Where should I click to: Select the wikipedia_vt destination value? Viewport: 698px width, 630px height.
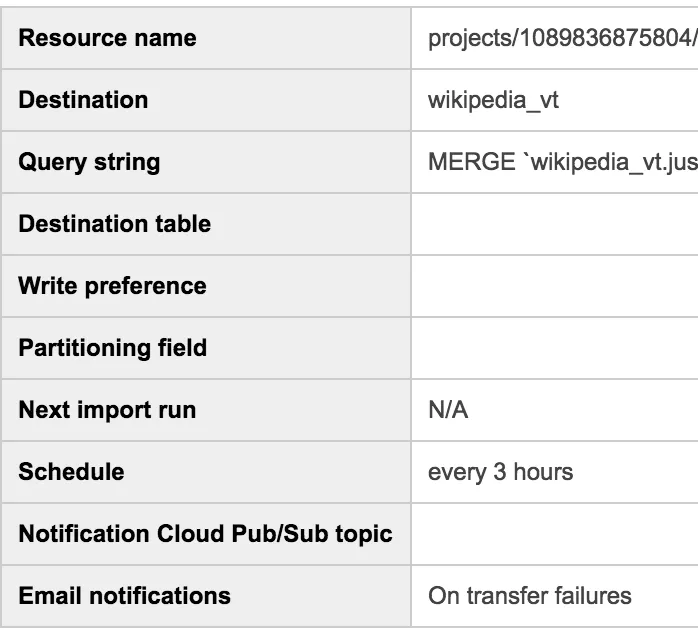pos(493,101)
